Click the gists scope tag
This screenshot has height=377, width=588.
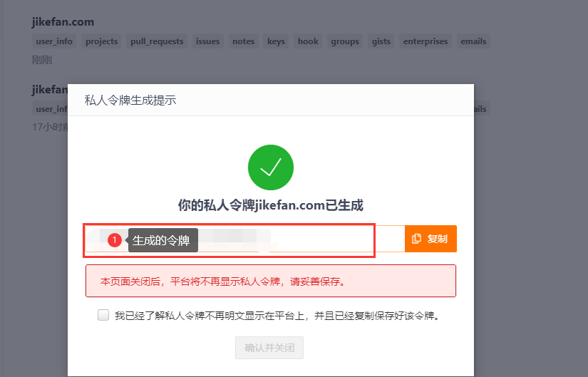tap(381, 41)
